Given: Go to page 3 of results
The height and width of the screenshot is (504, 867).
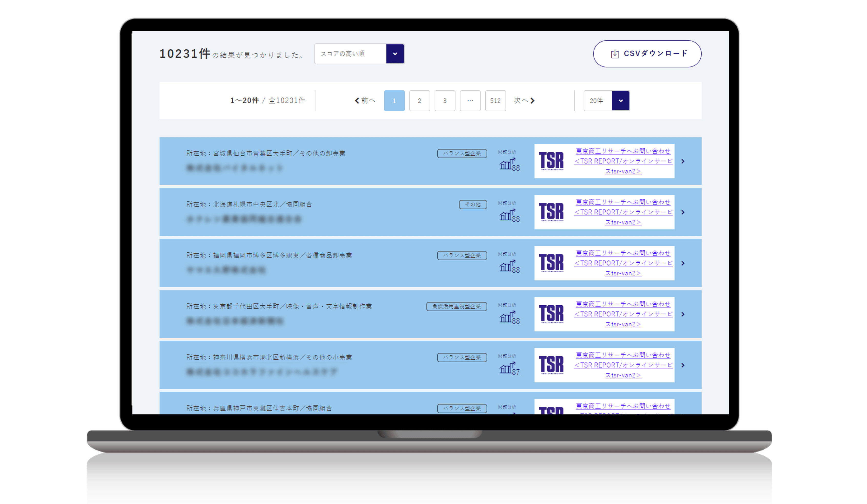Looking at the screenshot, I should click(x=445, y=100).
